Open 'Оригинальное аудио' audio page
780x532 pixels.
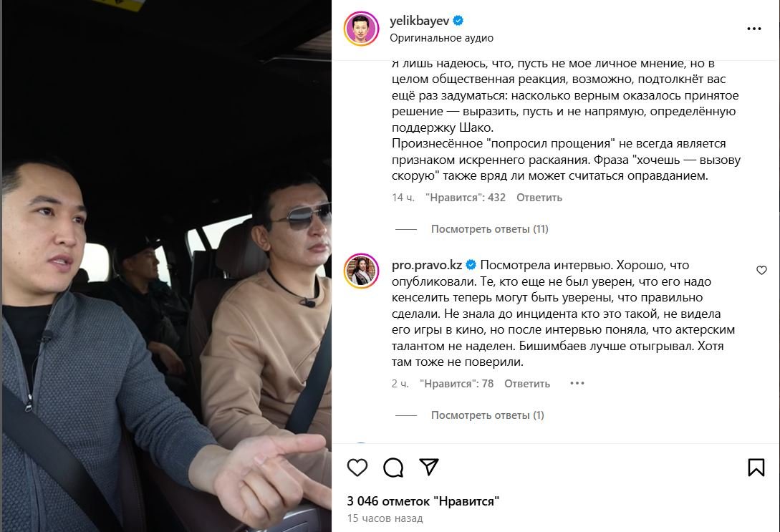[x=442, y=38]
